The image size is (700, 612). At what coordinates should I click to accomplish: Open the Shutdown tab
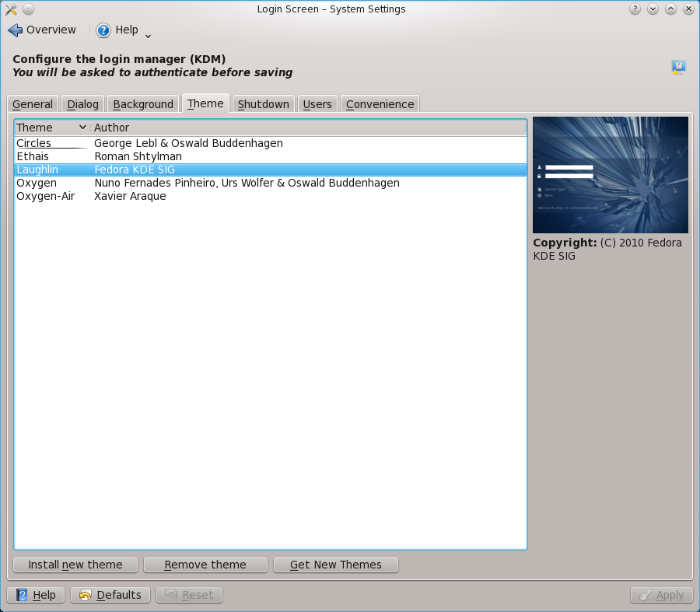click(264, 104)
